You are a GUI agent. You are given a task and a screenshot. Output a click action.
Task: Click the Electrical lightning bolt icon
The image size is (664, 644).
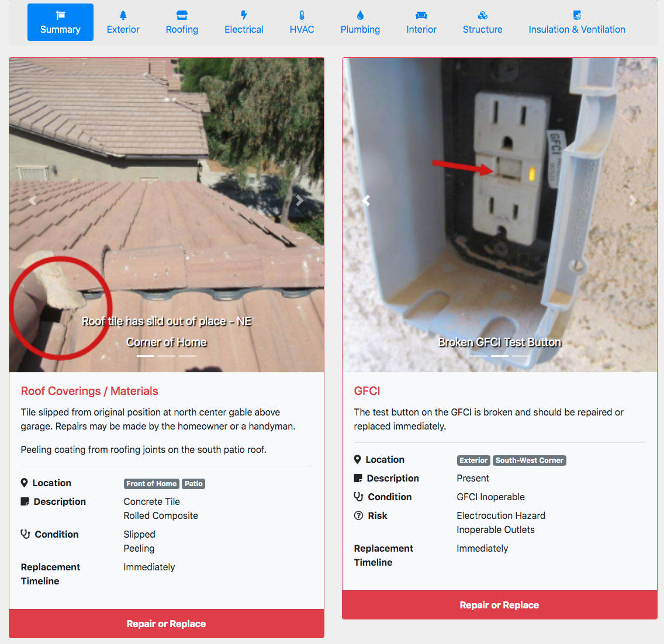[x=244, y=16]
